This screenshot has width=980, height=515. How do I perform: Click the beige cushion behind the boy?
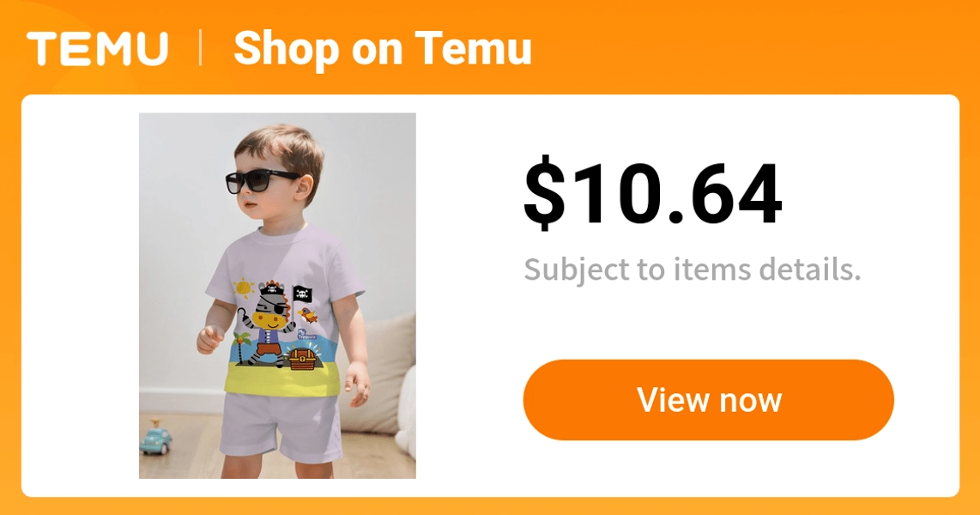(x=383, y=375)
